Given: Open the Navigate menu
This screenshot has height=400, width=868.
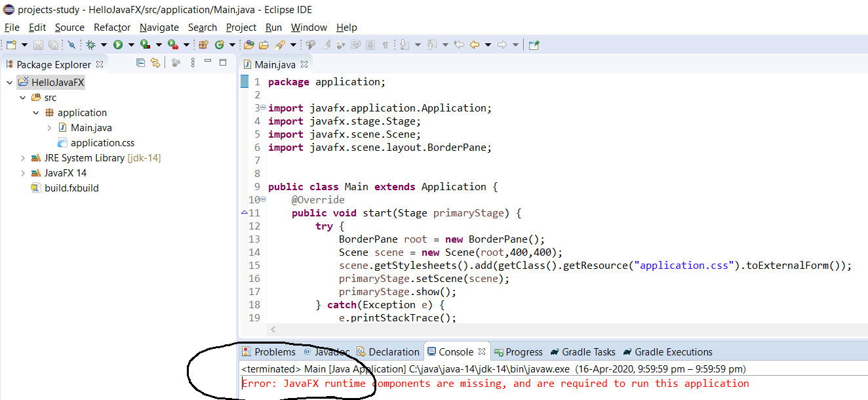Looking at the screenshot, I should (x=159, y=28).
